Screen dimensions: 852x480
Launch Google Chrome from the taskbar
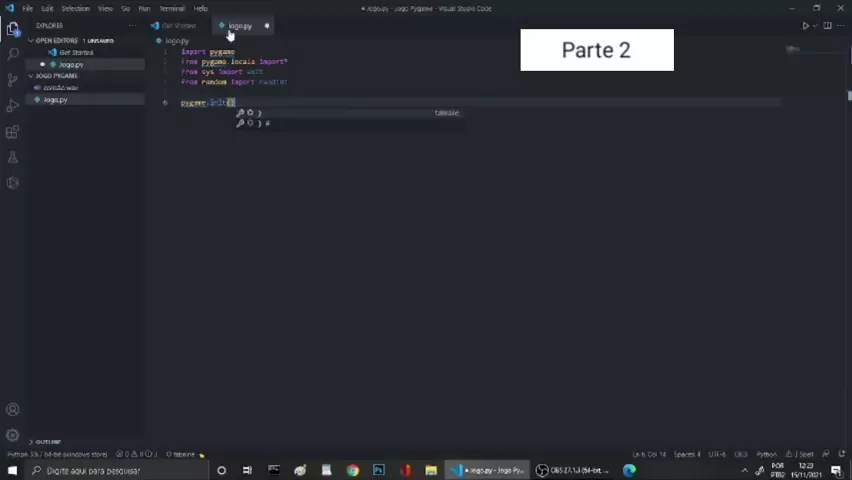(x=353, y=470)
